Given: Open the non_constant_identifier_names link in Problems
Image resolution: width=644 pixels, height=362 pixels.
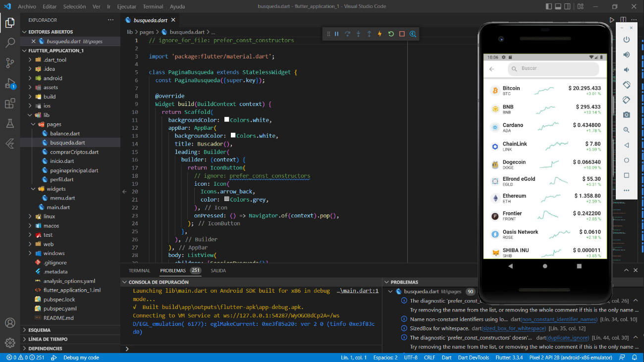Looking at the screenshot, I should pos(559,319).
